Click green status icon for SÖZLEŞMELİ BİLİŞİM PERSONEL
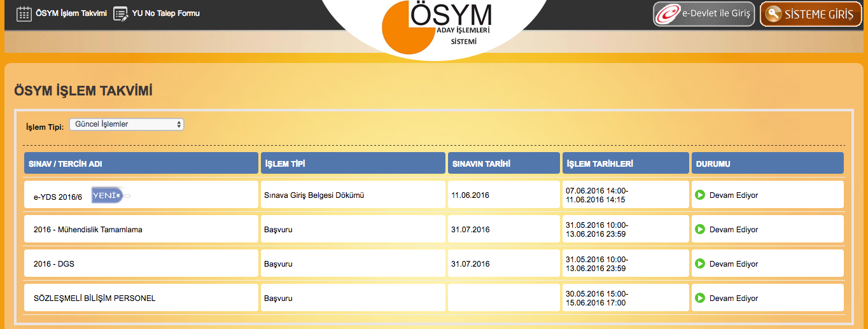This screenshot has width=868, height=329. [x=700, y=298]
